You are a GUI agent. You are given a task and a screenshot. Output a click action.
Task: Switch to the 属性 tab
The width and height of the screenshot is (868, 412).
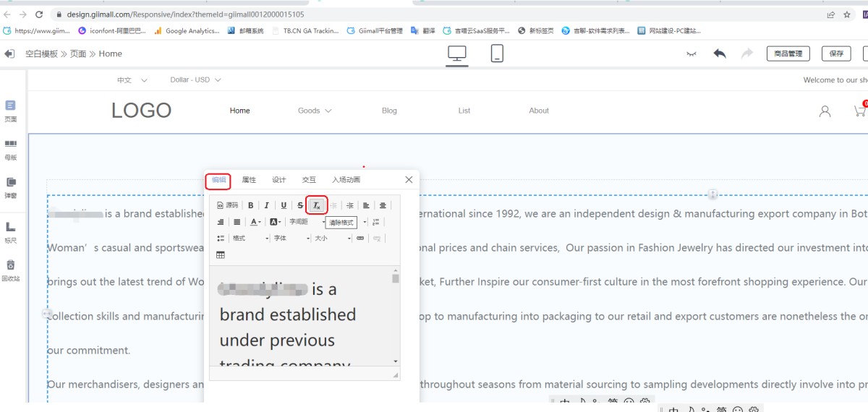(249, 180)
